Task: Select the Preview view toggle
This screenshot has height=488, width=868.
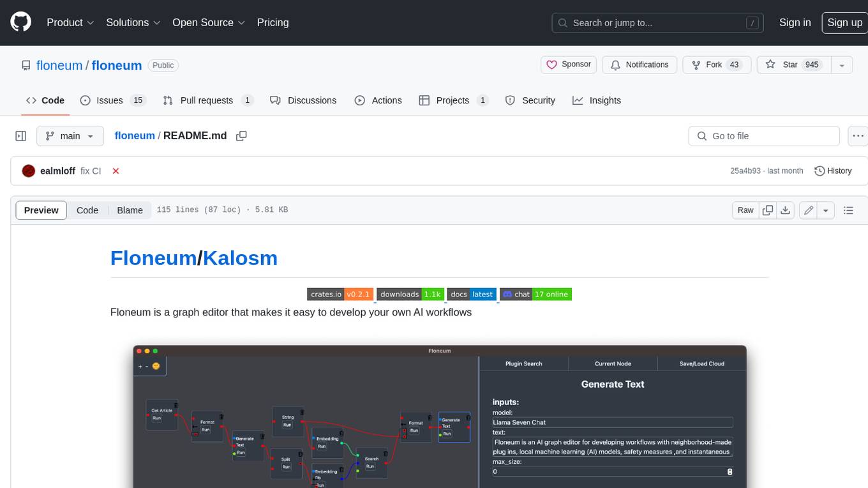Action: tap(41, 210)
